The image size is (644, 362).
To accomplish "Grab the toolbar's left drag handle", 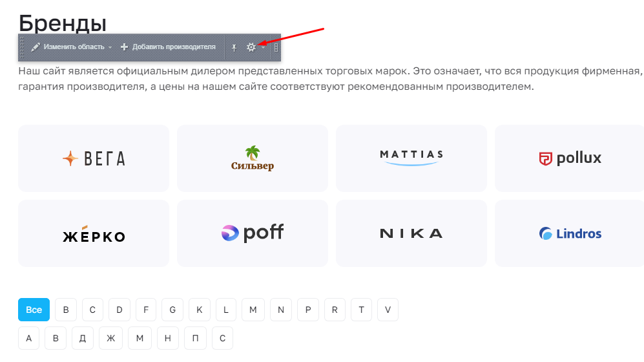I will (x=22, y=47).
